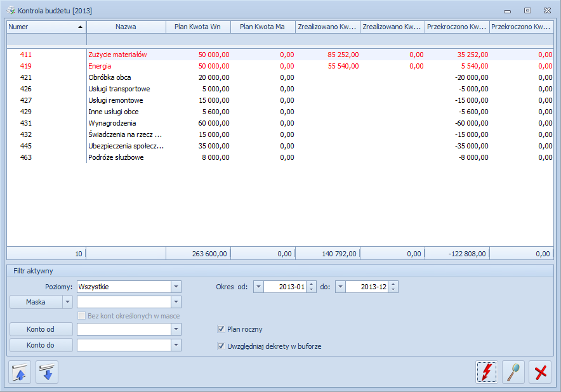Select the Usługi remontowe row
This screenshot has height=392, width=561.
[x=280, y=100]
